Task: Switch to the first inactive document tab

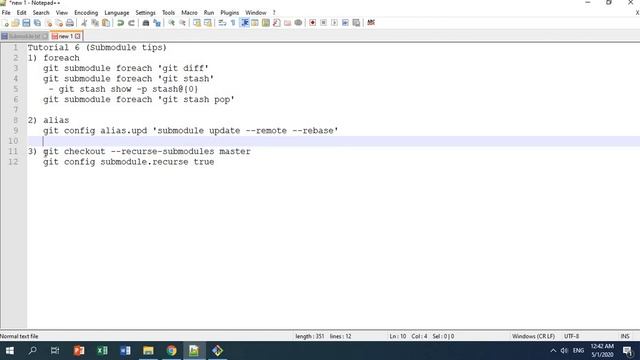Action: point(24,36)
